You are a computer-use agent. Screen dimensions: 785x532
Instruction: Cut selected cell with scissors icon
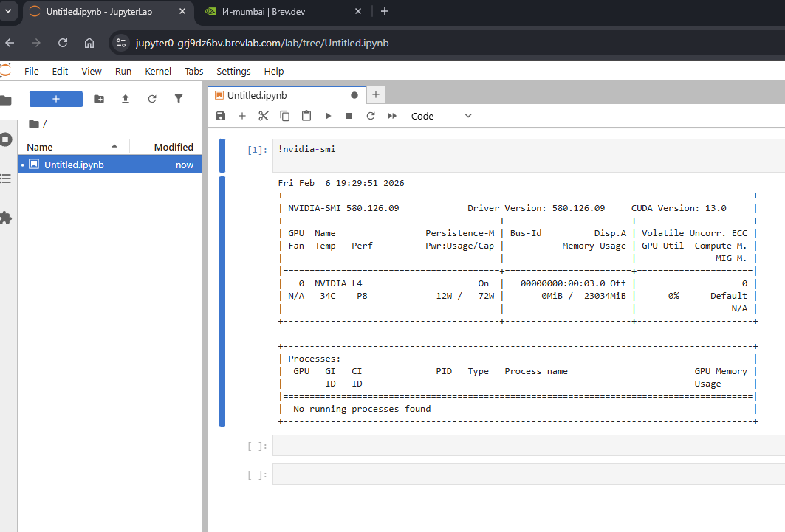(264, 116)
